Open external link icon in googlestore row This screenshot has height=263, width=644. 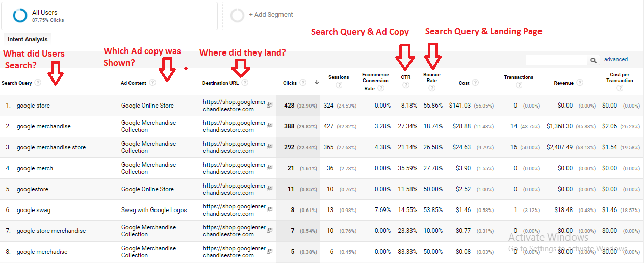(x=270, y=189)
